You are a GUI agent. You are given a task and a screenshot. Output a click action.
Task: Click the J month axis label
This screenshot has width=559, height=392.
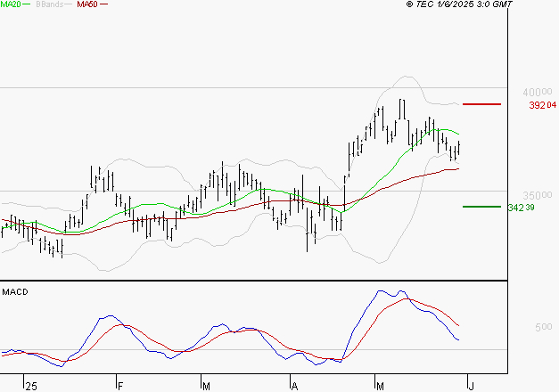[471, 387]
